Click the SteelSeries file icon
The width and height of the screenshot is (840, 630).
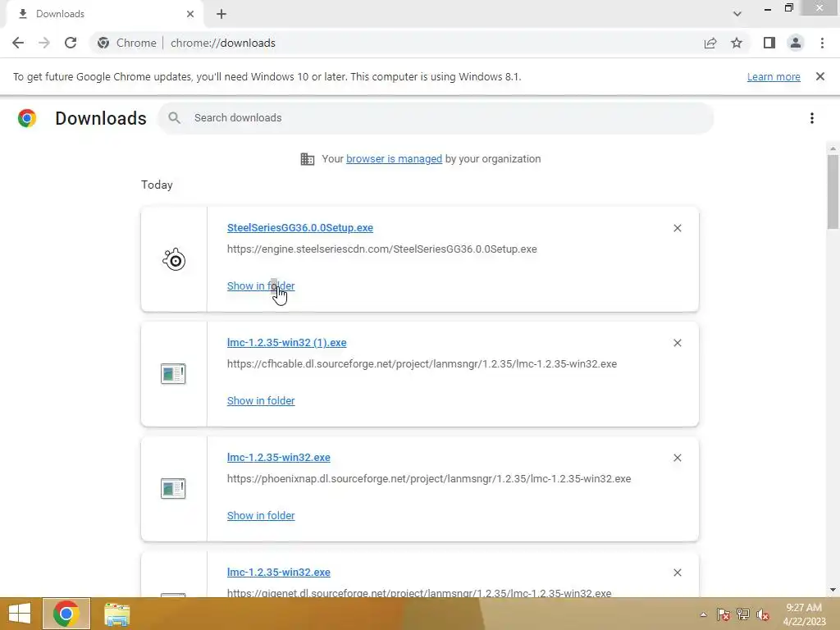tap(174, 259)
